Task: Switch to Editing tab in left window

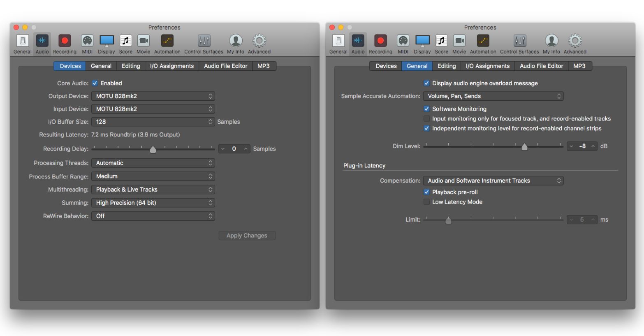Action: pyautogui.click(x=131, y=66)
